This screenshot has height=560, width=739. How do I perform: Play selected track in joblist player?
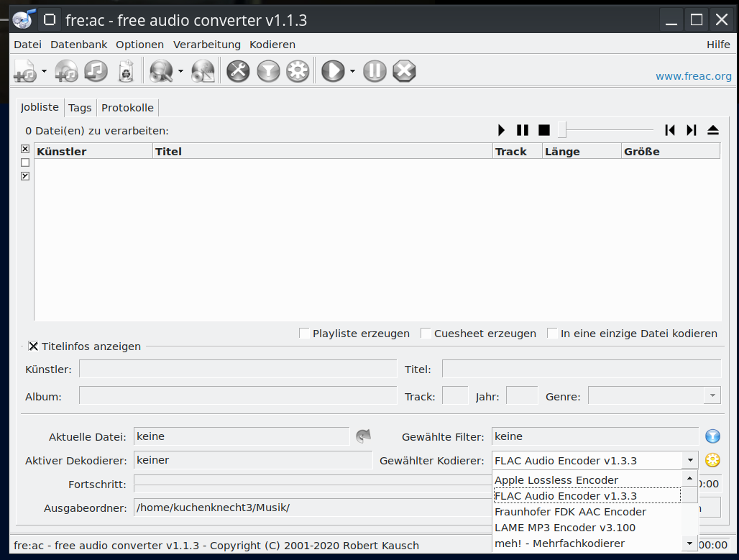(502, 130)
